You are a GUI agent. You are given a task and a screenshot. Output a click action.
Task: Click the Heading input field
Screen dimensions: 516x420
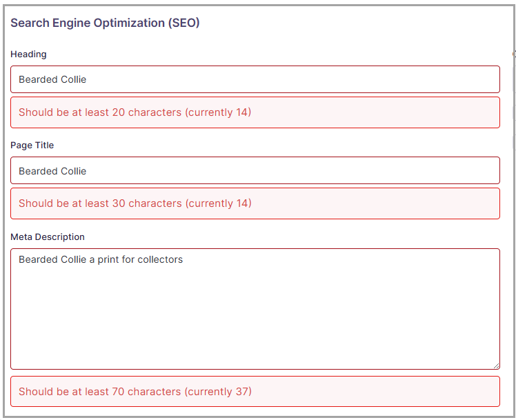click(255, 79)
